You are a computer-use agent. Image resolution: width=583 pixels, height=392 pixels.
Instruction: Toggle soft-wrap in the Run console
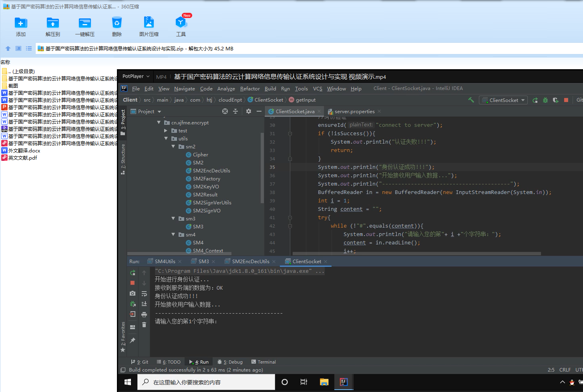coord(144,294)
